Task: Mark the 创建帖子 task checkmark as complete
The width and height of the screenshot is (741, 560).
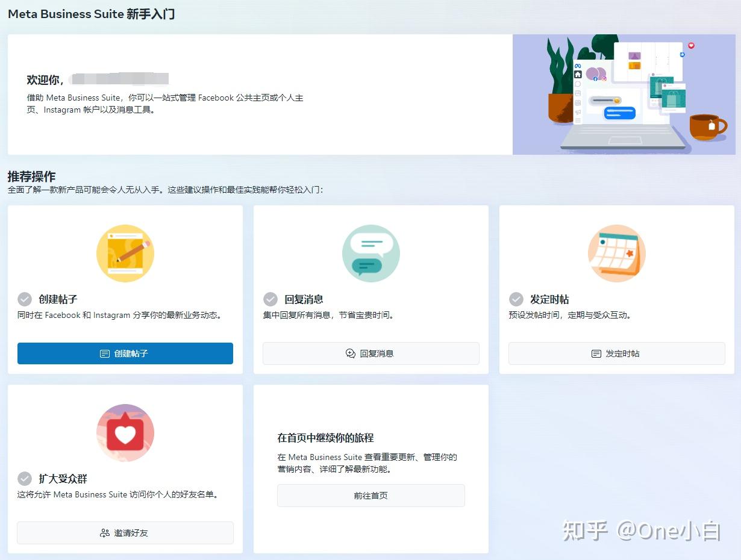Action: coord(24,299)
